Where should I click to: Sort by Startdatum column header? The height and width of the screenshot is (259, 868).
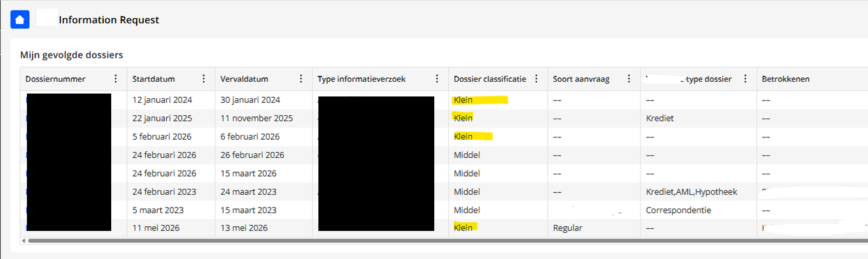pyautogui.click(x=153, y=79)
